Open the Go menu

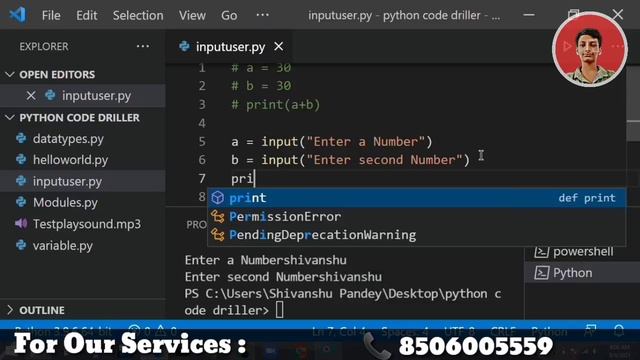(229, 16)
